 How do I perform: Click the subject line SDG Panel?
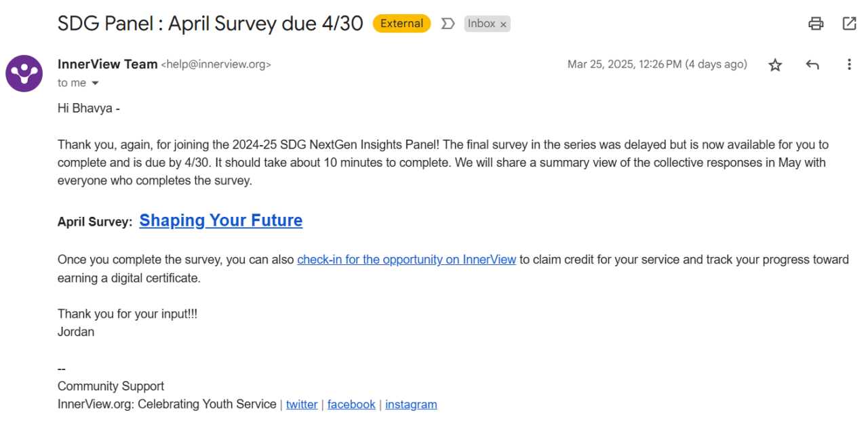pyautogui.click(x=210, y=24)
